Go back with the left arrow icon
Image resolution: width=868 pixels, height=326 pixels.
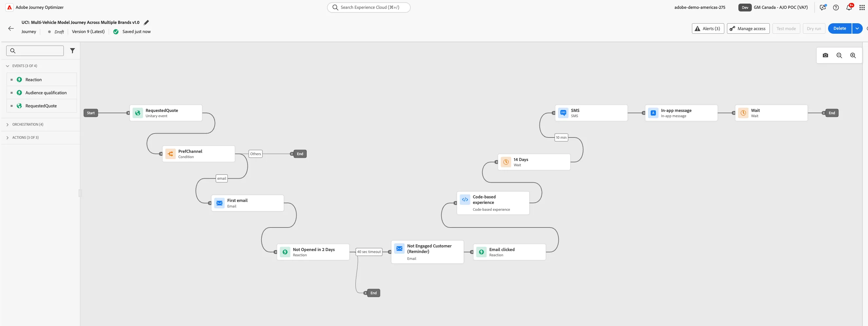click(11, 29)
